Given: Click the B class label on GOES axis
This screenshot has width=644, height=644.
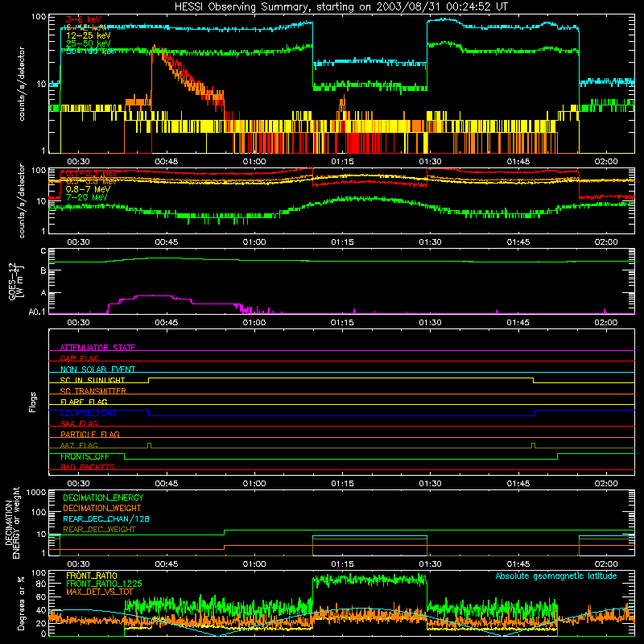Looking at the screenshot, I should point(43,270).
